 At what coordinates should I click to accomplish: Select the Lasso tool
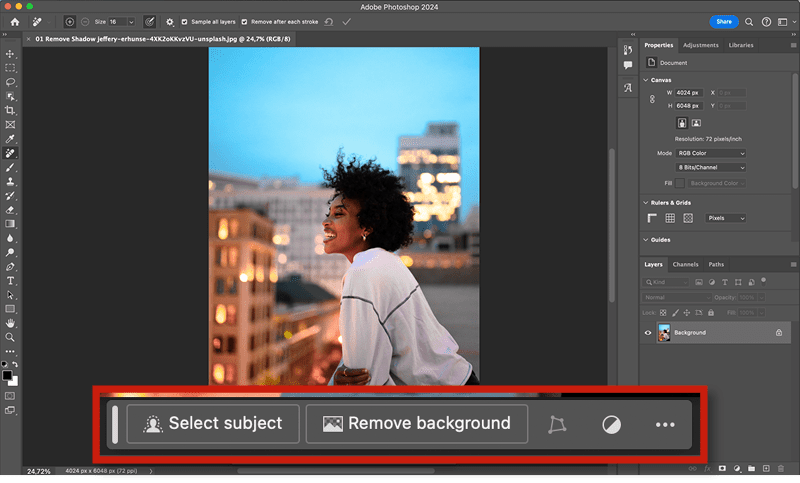pyautogui.click(x=10, y=82)
